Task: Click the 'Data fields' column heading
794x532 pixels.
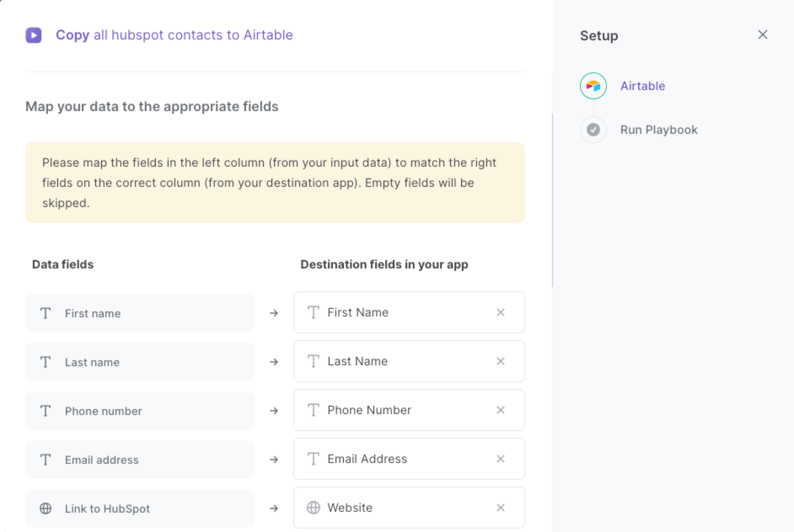Action: point(63,264)
